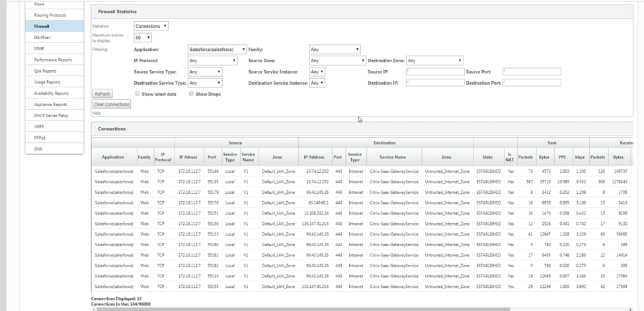Select destination IP cell 13.108.232.24
Screen dimensions: 644x311
pos(315,213)
